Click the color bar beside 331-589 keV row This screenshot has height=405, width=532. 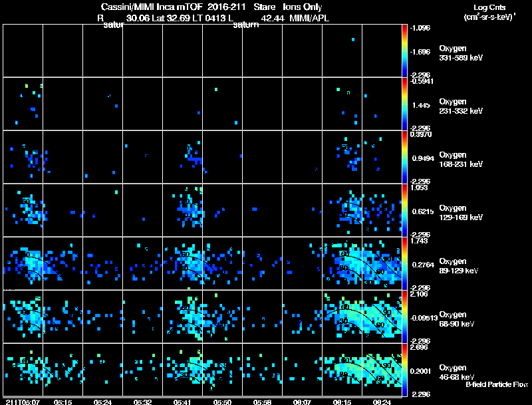[404, 51]
